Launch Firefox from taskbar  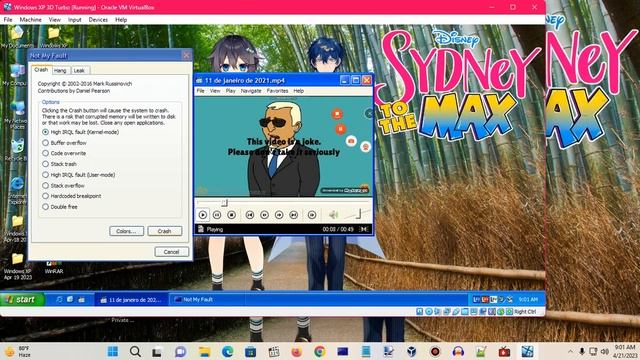point(297,351)
